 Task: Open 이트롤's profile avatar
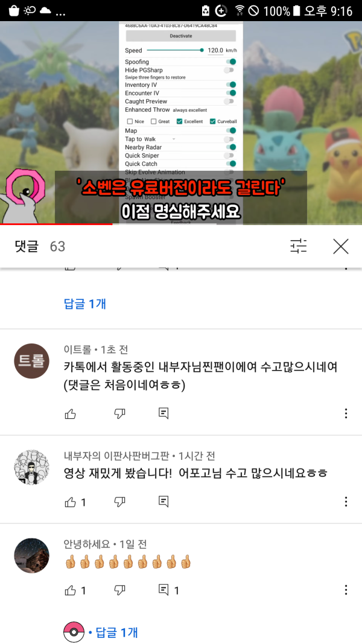(x=31, y=361)
